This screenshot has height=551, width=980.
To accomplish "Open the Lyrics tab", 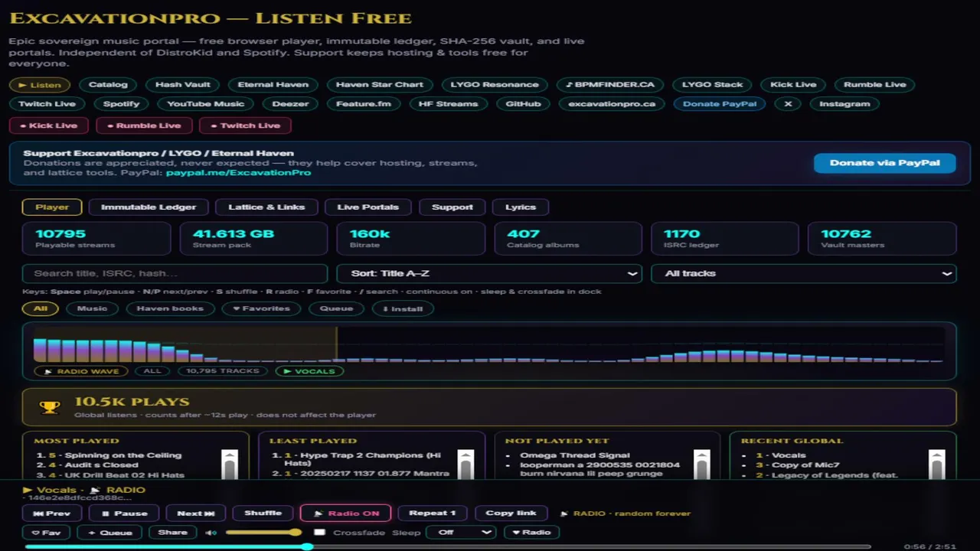I will pyautogui.click(x=521, y=207).
